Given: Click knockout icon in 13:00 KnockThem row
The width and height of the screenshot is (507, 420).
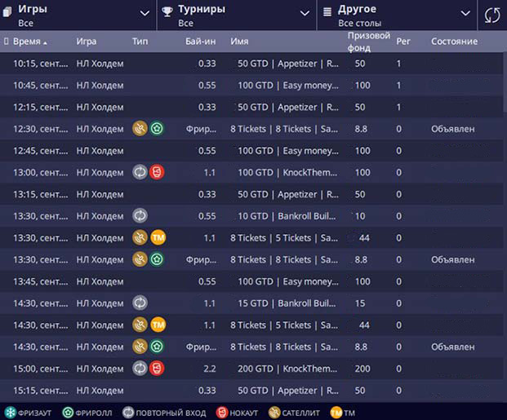Looking at the screenshot, I should (x=157, y=172).
